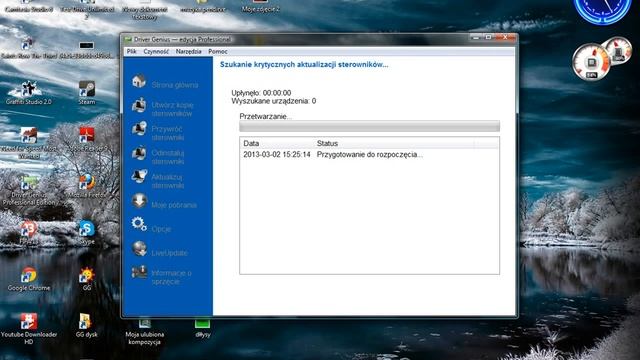Click the Przywróć sterowniki label
The image size is (640, 360).
pos(168,133)
